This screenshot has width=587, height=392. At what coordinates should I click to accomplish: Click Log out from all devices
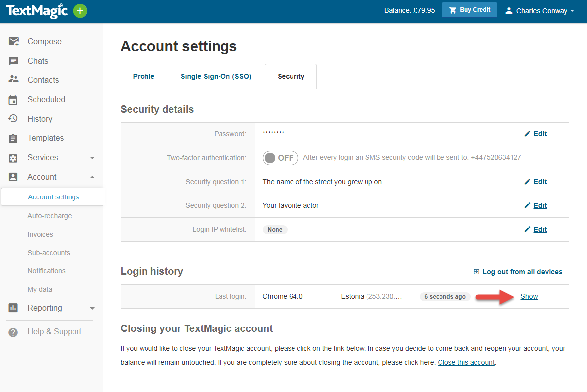pos(522,272)
